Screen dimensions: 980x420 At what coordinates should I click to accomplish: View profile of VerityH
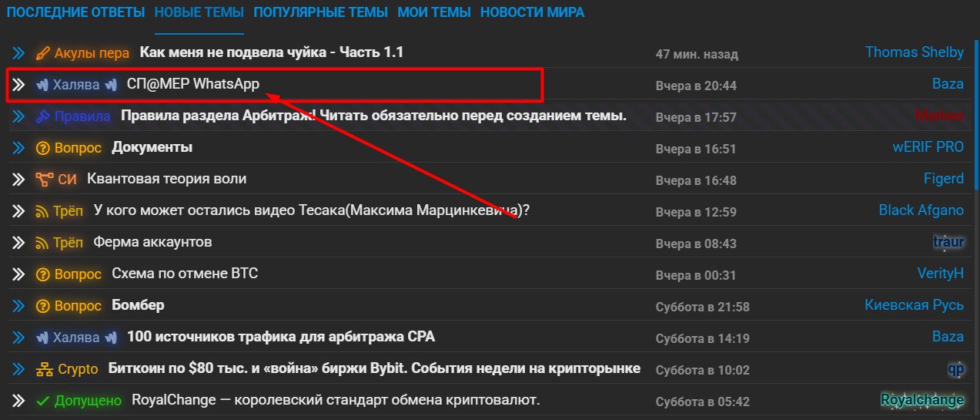941,274
